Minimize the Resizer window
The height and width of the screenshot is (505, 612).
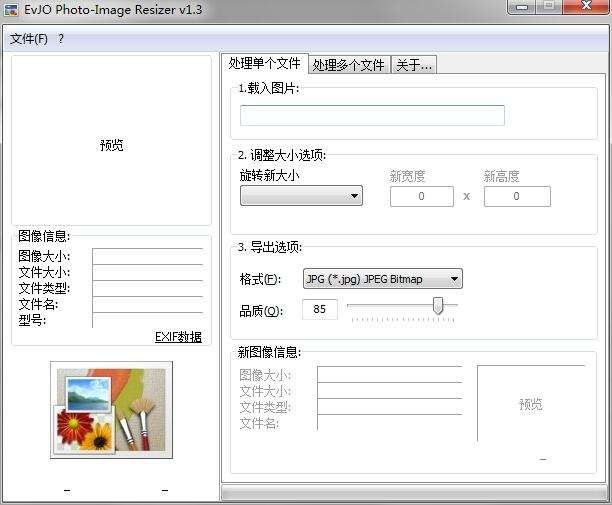coord(522,7)
